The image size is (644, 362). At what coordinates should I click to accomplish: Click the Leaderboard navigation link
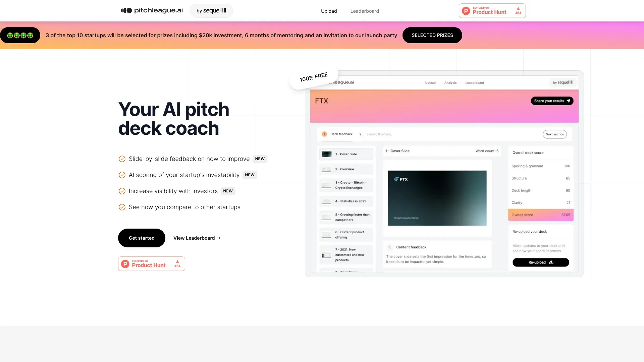pos(365,11)
